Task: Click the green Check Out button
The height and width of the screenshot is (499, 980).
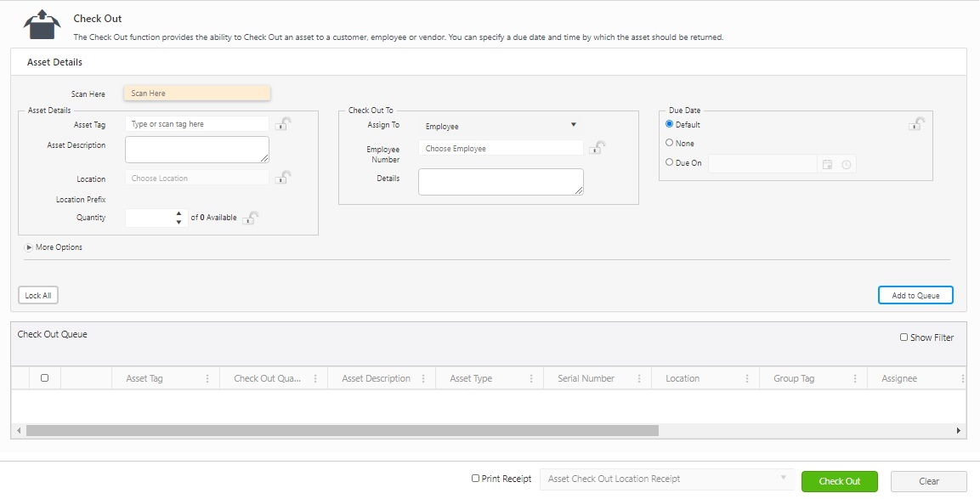Action: pyautogui.click(x=840, y=481)
